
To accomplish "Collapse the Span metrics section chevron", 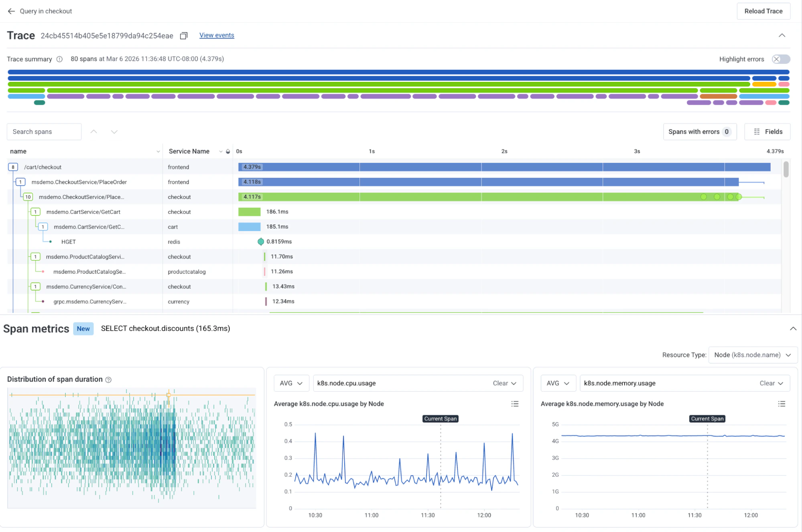I will [x=793, y=329].
